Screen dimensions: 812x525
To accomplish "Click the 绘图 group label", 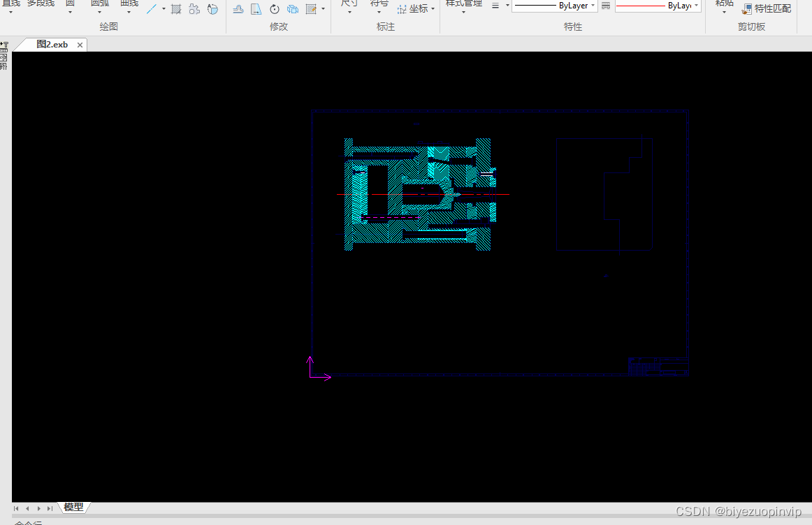I will coord(109,27).
